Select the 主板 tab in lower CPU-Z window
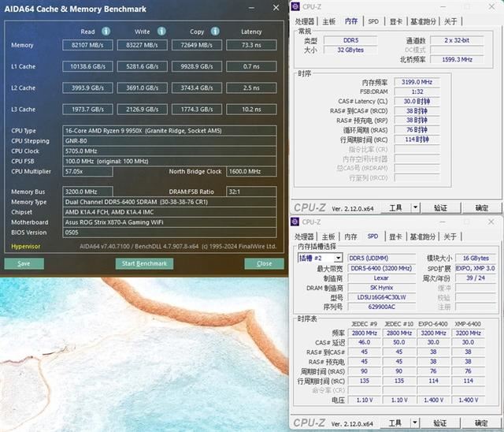This screenshot has width=504, height=432. 329,236
